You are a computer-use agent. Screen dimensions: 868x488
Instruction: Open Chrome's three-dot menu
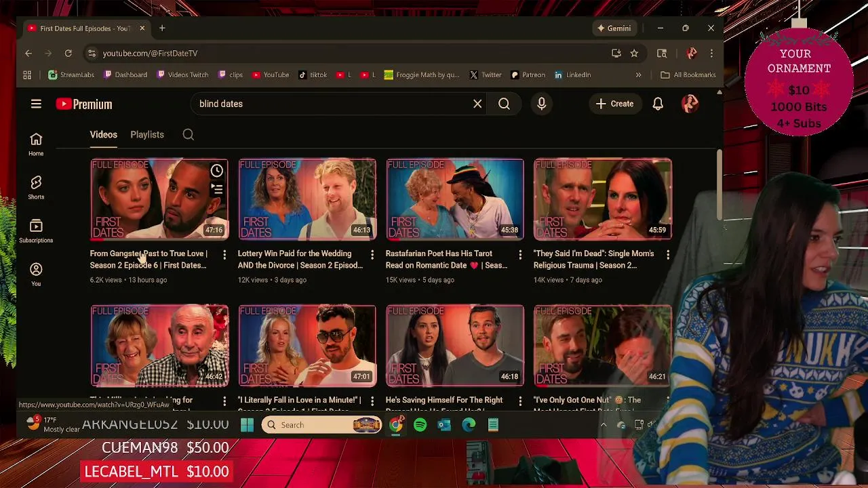(x=711, y=53)
